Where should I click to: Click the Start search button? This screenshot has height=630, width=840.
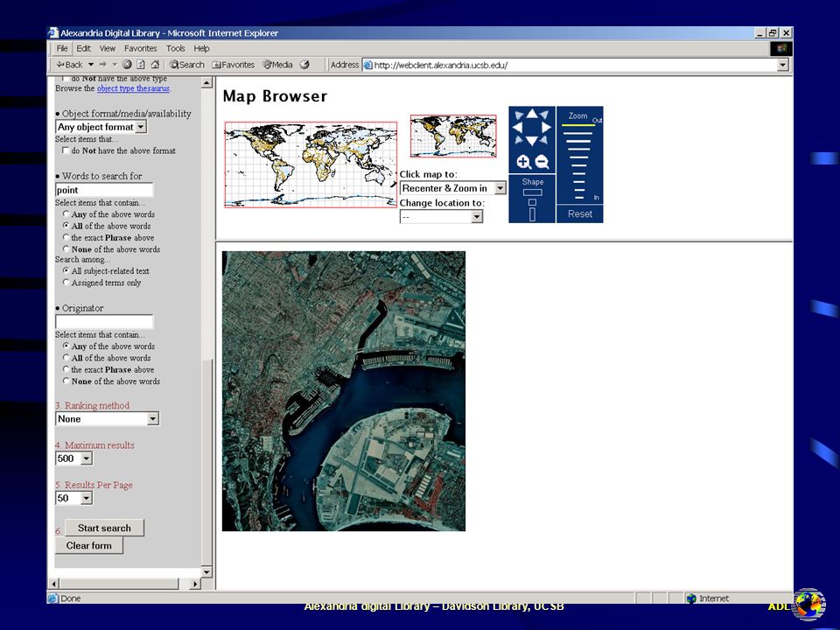click(x=104, y=528)
